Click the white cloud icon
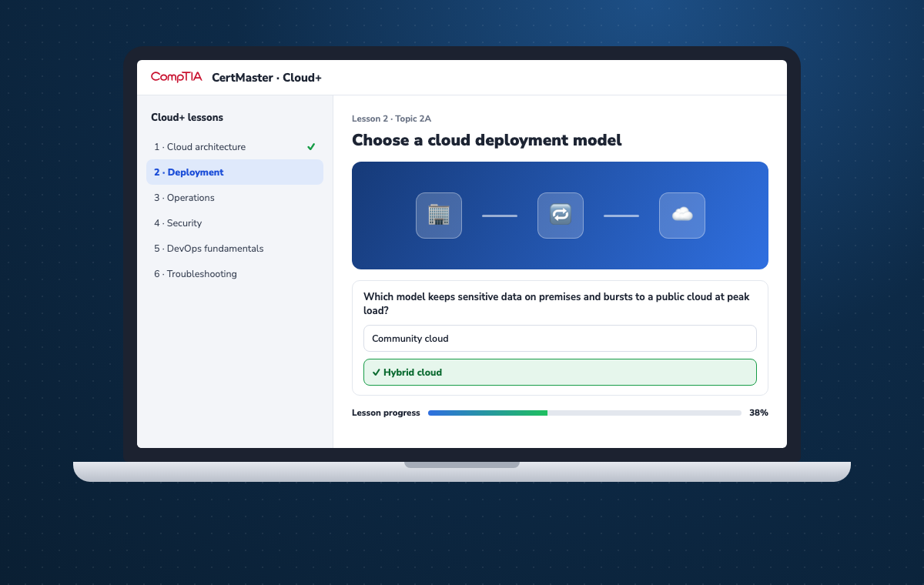This screenshot has height=585, width=924. [x=682, y=216]
